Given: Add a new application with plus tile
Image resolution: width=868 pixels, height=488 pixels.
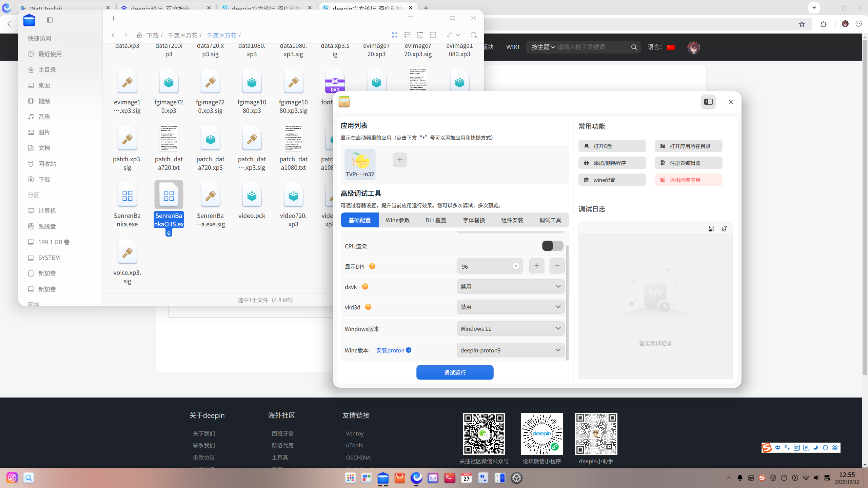Looking at the screenshot, I should (x=400, y=160).
